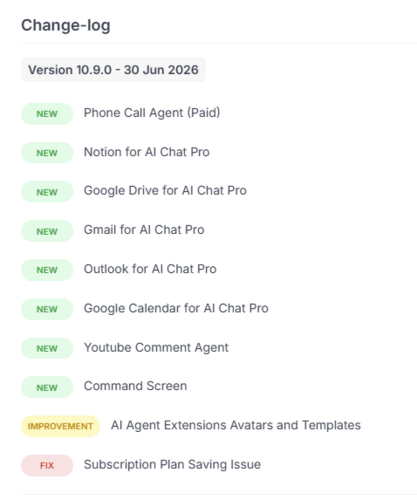Open the Phone Call Agent (Paid) entry
417x500 pixels.
point(152,113)
